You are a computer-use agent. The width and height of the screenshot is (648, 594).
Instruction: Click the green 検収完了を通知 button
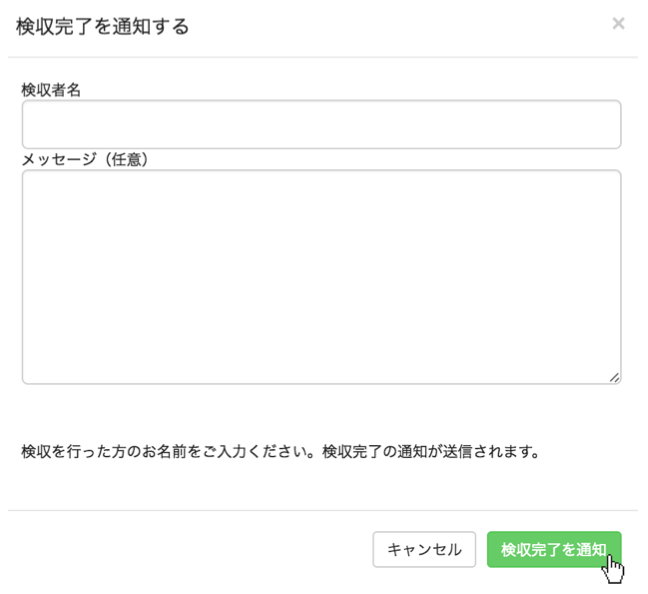click(554, 549)
